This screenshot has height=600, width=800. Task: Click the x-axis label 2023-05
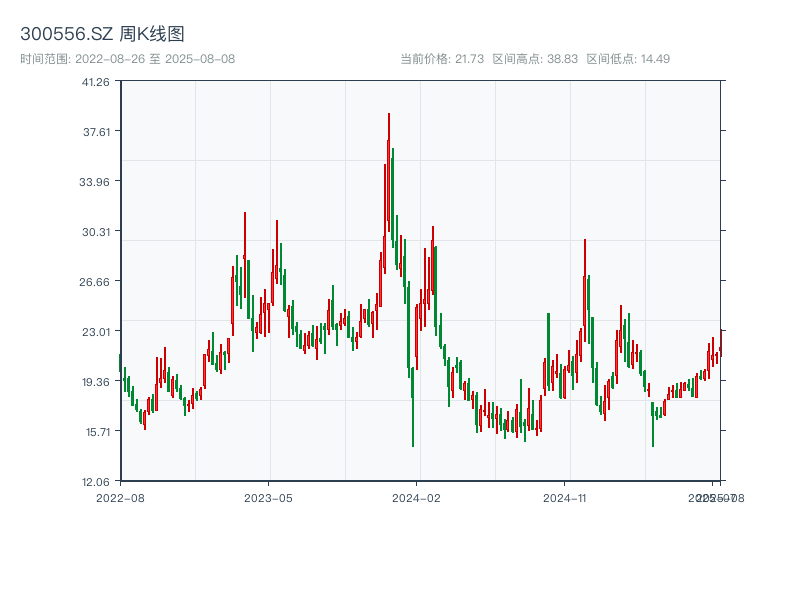[268, 498]
